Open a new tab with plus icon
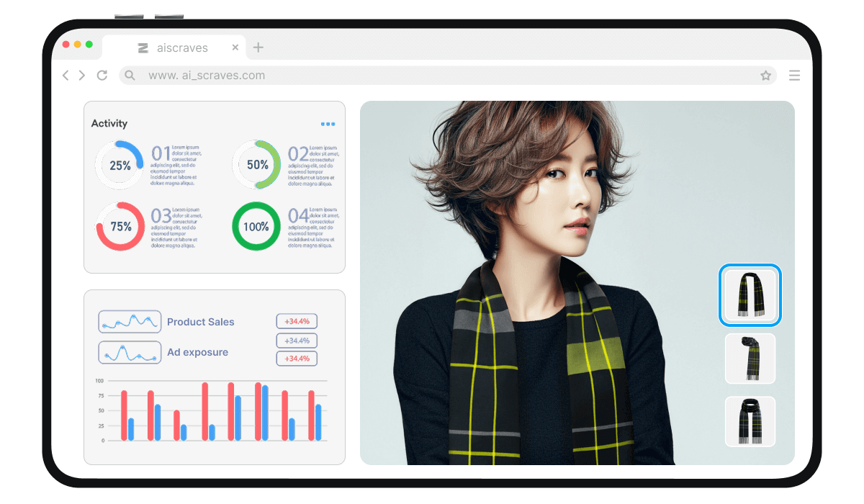Viewport: 864px width, 504px height. [258, 48]
